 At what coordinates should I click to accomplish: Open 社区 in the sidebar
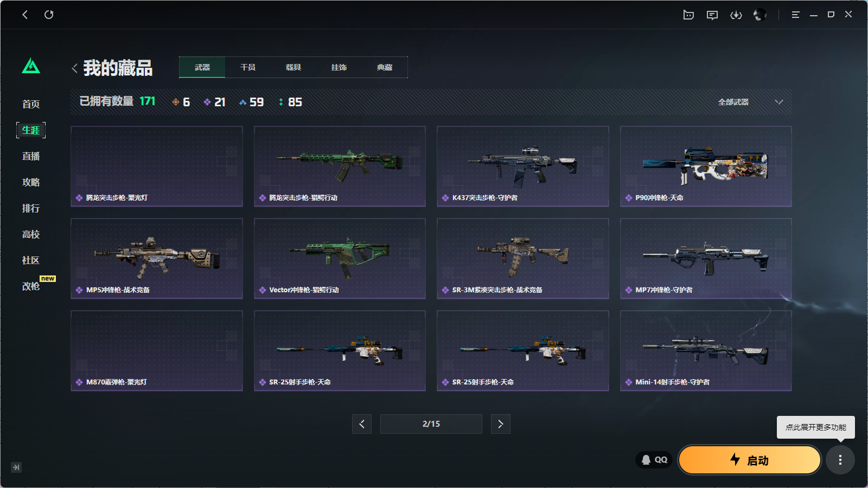coord(31,260)
